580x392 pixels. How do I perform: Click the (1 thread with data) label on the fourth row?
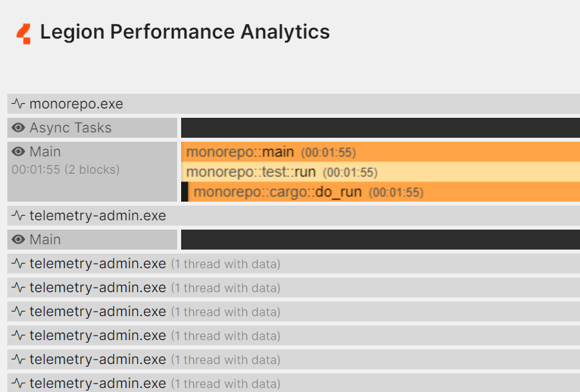point(226,335)
